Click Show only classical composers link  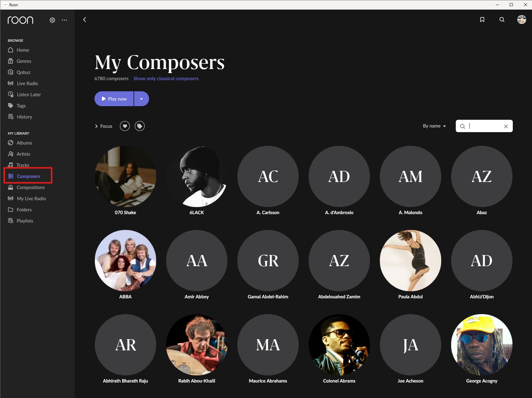click(x=166, y=79)
